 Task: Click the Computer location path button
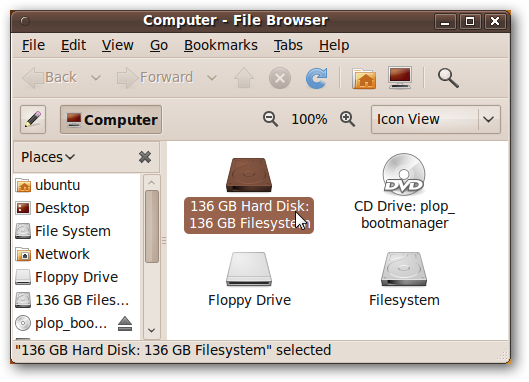pyautogui.click(x=111, y=119)
